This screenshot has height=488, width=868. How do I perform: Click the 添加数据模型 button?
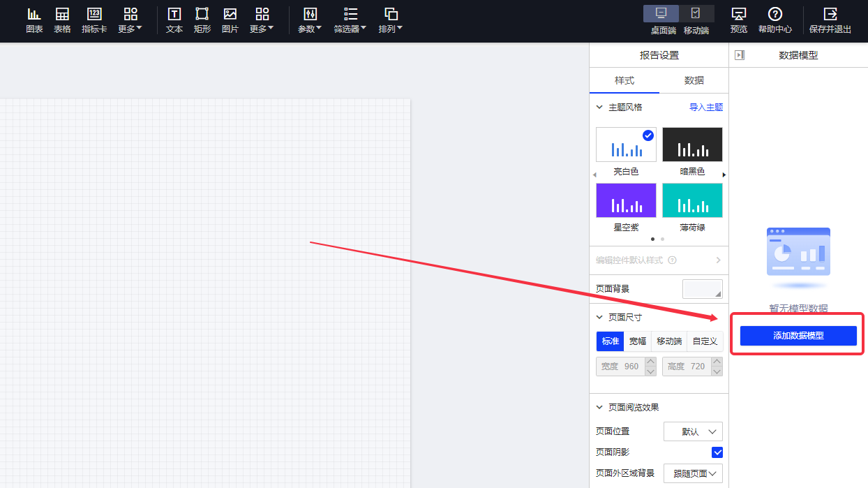tap(798, 336)
